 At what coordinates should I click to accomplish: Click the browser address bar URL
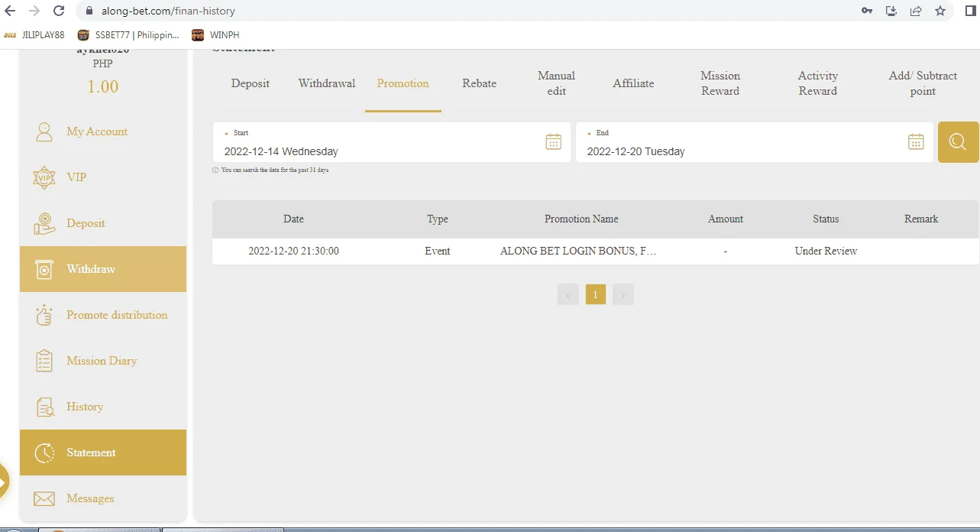click(x=168, y=11)
